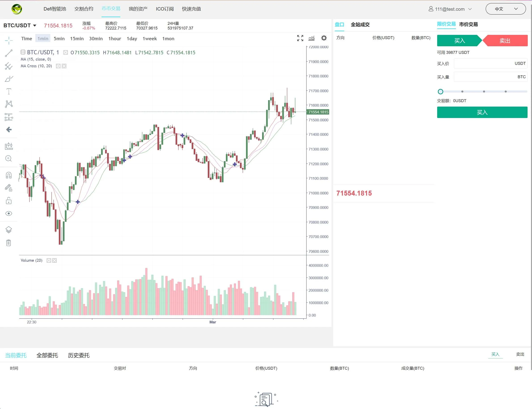Click the trade amount slider handle

point(440,92)
